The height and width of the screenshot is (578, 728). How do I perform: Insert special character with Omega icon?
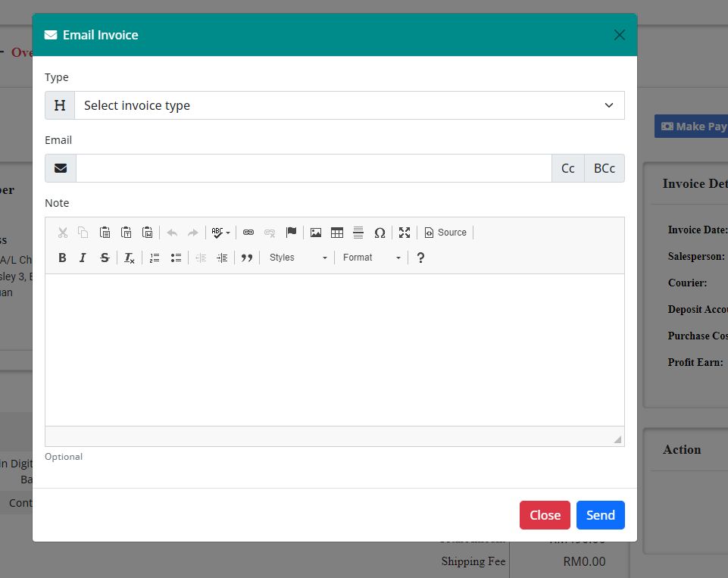coord(380,233)
